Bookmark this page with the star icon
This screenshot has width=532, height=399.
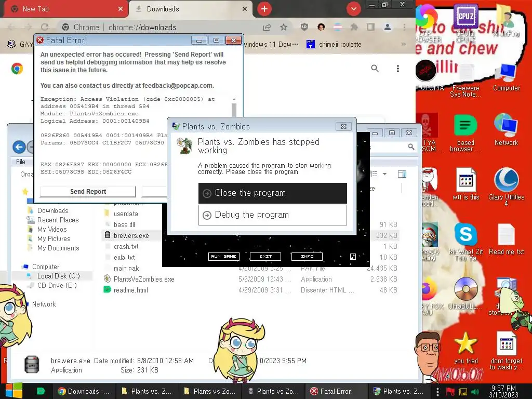tap(284, 27)
